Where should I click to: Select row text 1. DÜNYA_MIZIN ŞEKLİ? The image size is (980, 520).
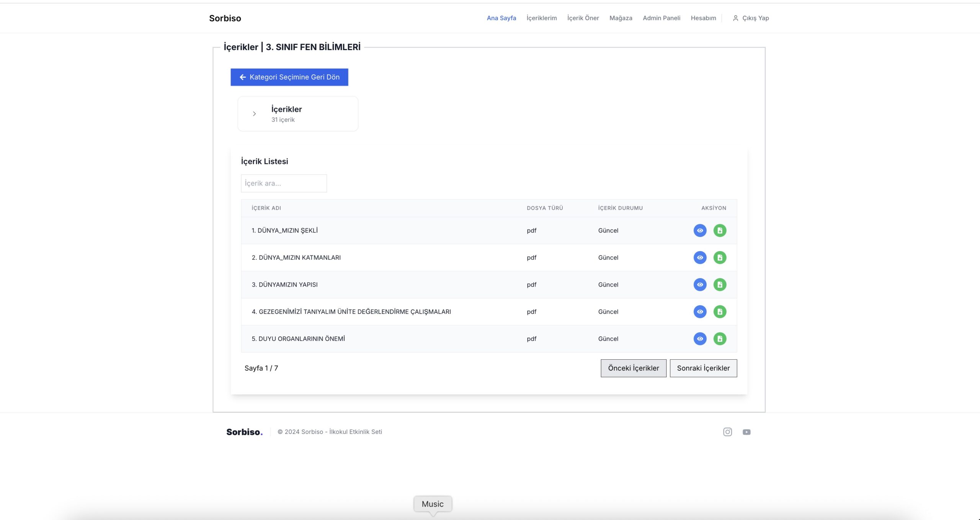coord(284,230)
